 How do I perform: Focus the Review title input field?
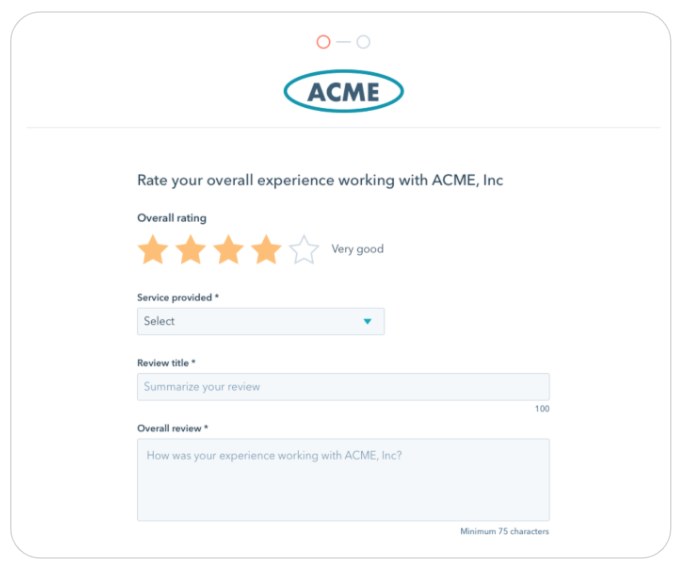[x=343, y=386]
